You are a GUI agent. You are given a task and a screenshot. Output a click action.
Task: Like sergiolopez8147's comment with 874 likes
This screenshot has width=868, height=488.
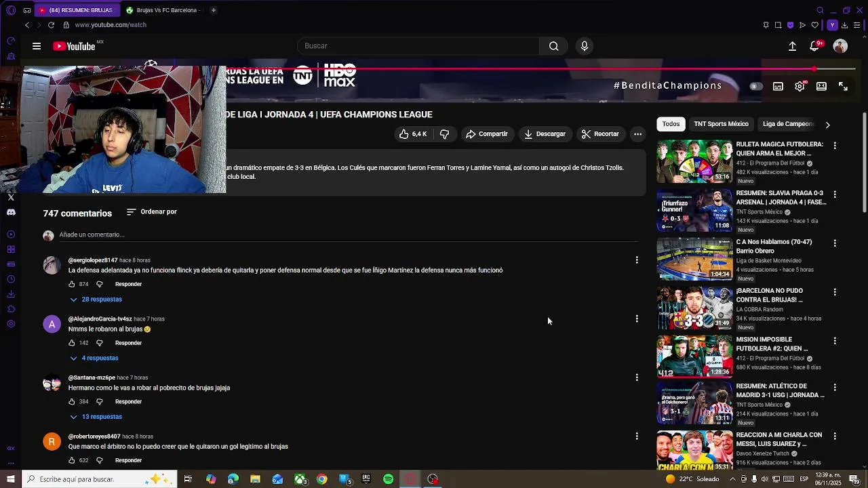72,284
